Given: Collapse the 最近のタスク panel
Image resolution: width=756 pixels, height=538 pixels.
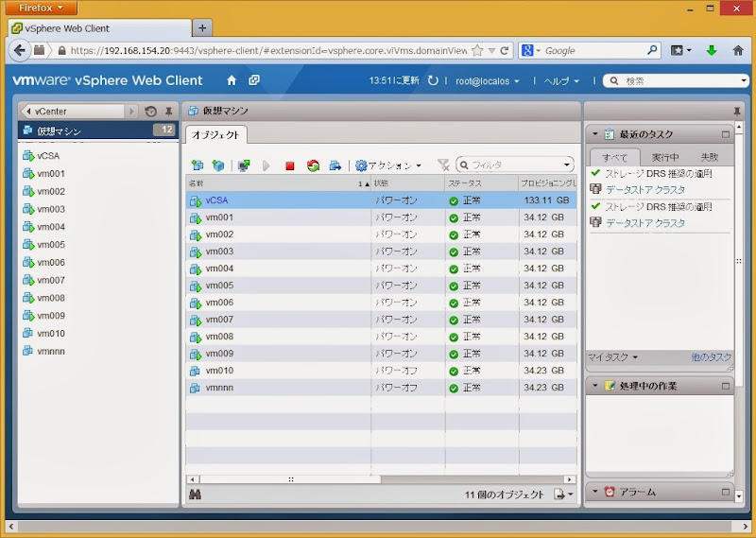Looking at the screenshot, I should [x=595, y=134].
